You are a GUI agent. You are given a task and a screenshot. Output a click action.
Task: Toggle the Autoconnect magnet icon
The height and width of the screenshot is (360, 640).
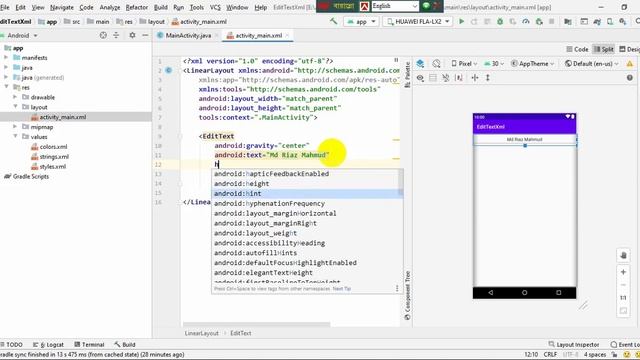point(445,78)
